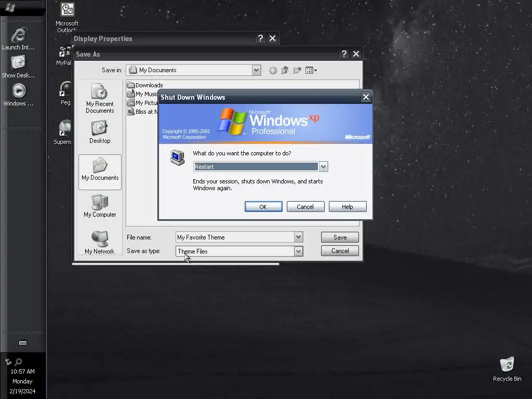Select My Computer in the places bar
The height and width of the screenshot is (399, 532).
click(x=100, y=206)
